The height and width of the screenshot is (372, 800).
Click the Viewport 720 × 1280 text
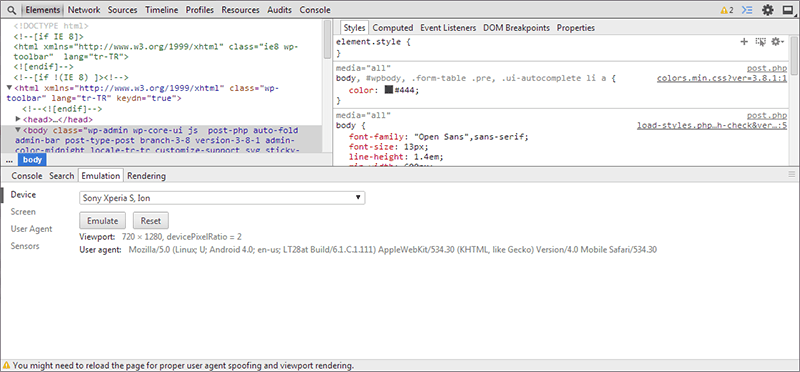tap(161, 237)
